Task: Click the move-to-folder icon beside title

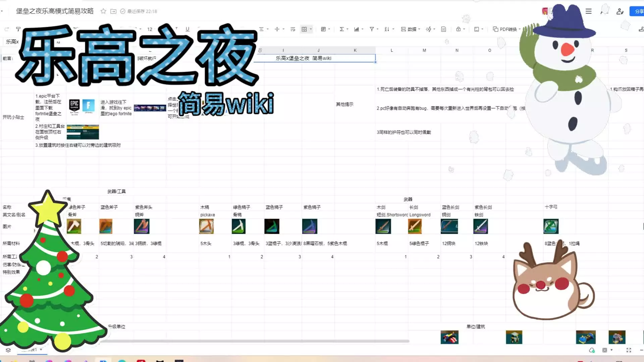Action: pos(113,11)
